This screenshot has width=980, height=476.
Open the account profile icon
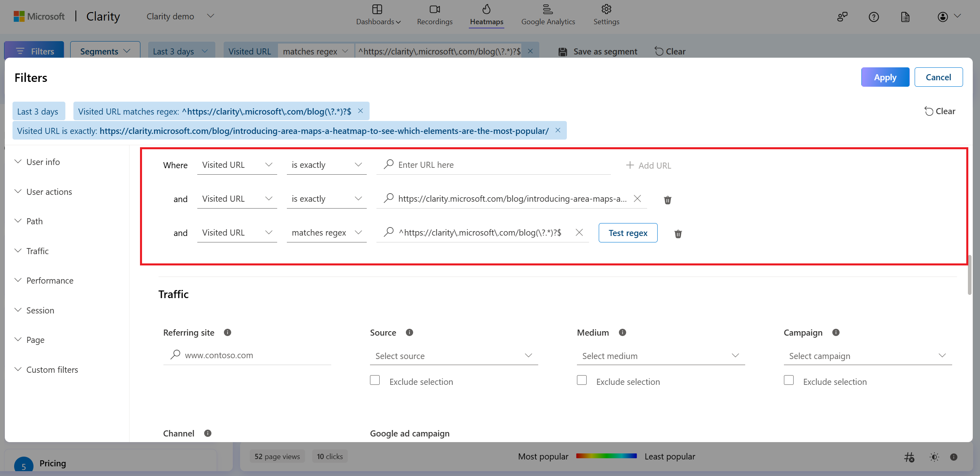point(942,17)
